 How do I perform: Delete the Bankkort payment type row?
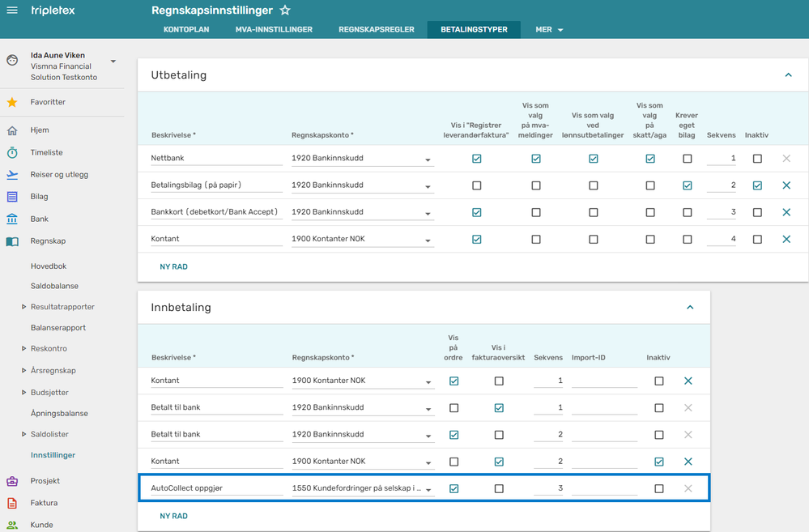coord(786,212)
